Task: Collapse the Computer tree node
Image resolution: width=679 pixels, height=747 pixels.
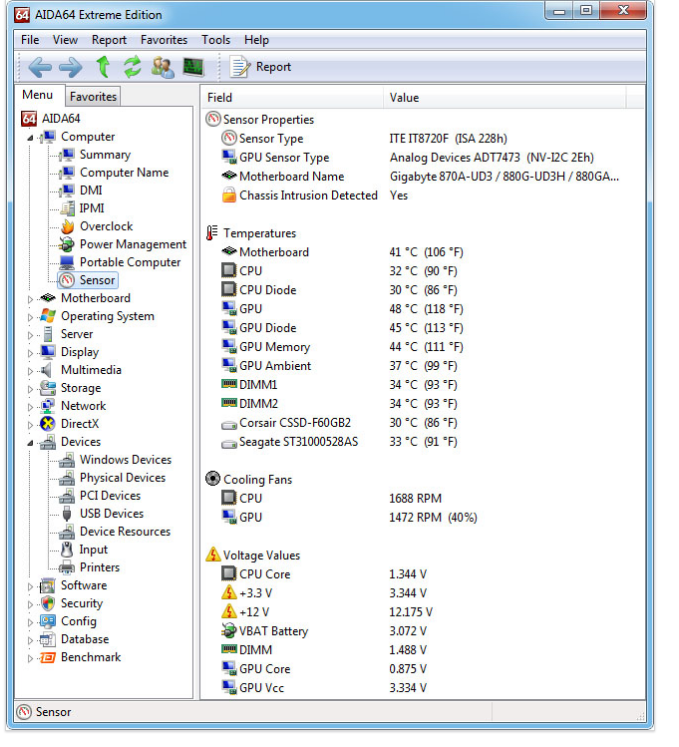Action: (30, 138)
